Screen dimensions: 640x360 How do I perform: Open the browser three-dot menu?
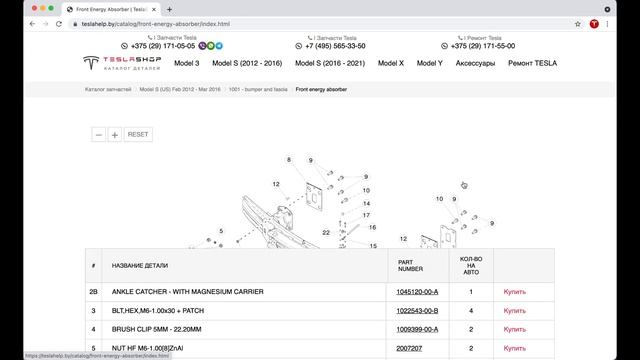(607, 24)
